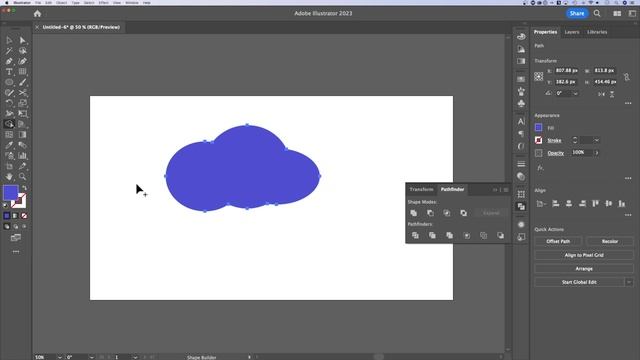Open Symbols panel club icon
The height and width of the screenshot is (360, 640).
[x=521, y=104]
